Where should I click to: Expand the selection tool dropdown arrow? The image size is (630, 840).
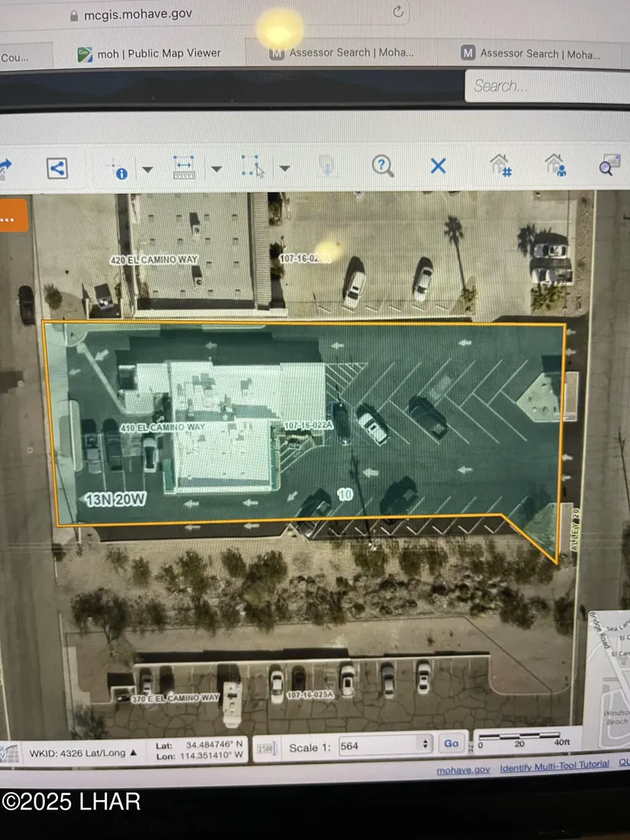click(284, 168)
